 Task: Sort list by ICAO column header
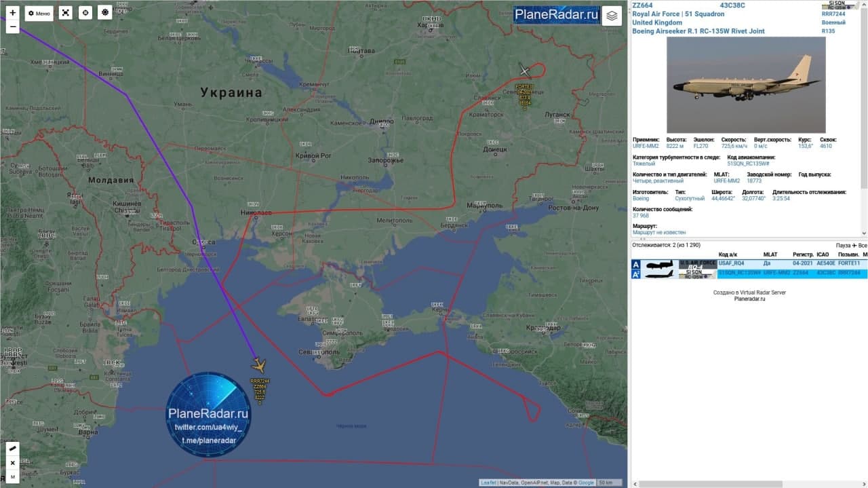[822, 255]
